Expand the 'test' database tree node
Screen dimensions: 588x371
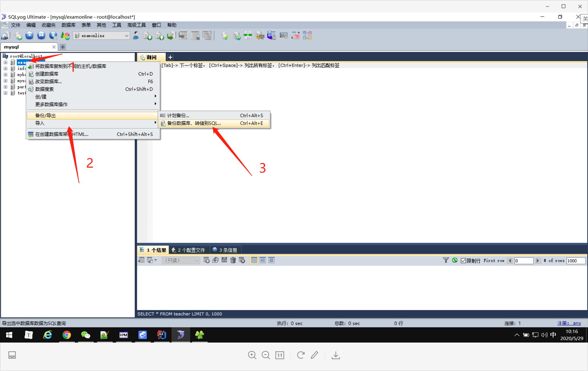[5, 93]
